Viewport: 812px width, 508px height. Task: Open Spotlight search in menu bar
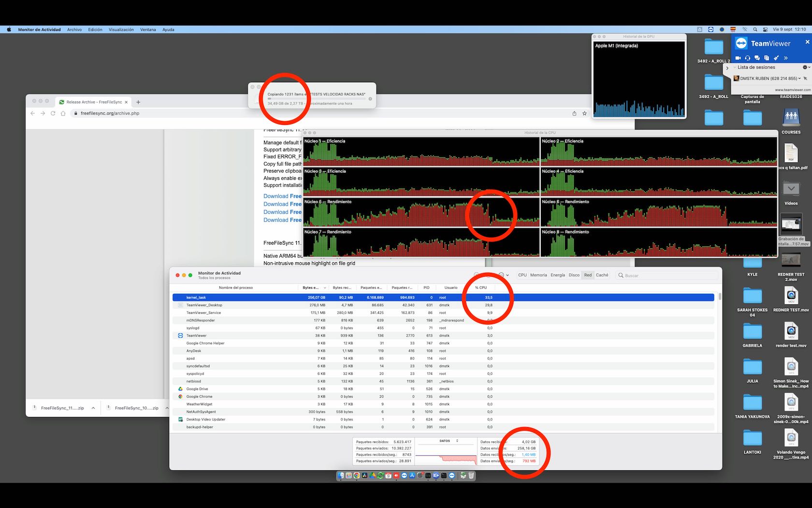(755, 30)
